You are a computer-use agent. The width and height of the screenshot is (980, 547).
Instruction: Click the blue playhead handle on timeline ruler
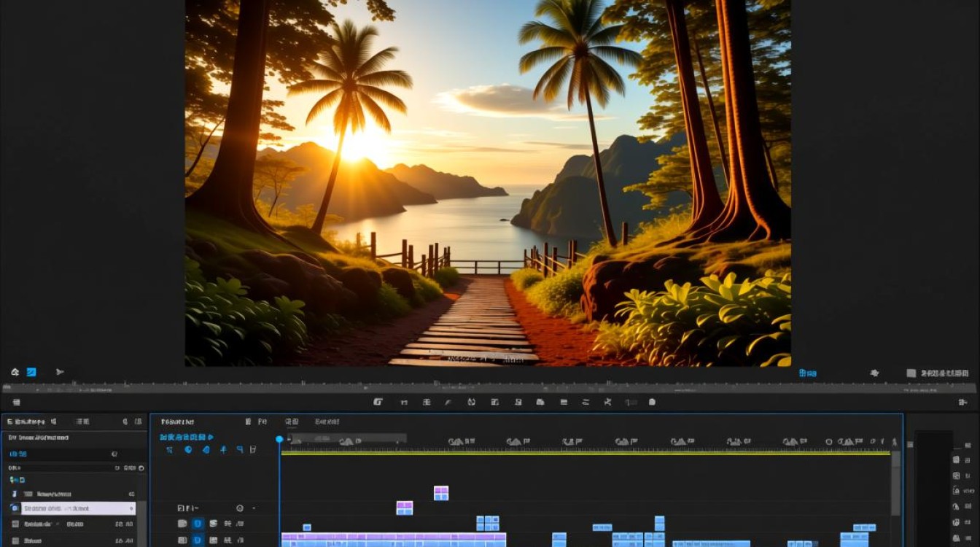click(x=279, y=439)
